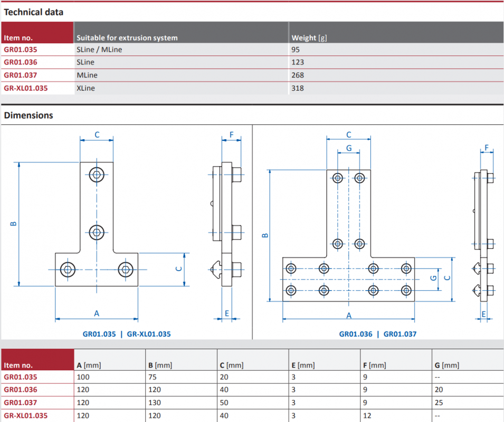Image resolution: width=504 pixels, height=422 pixels.
Task: Select the "G [mm]" column header
Action: 447,365
